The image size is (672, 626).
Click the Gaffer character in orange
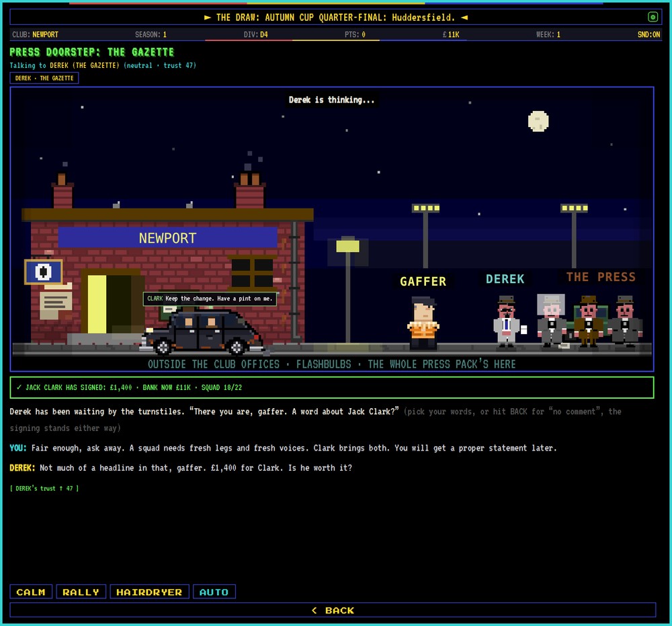(x=423, y=322)
